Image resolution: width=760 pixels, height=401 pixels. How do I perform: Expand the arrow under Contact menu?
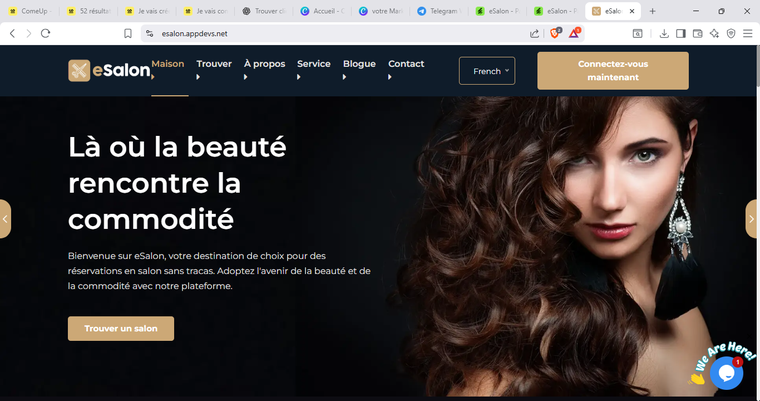click(390, 77)
